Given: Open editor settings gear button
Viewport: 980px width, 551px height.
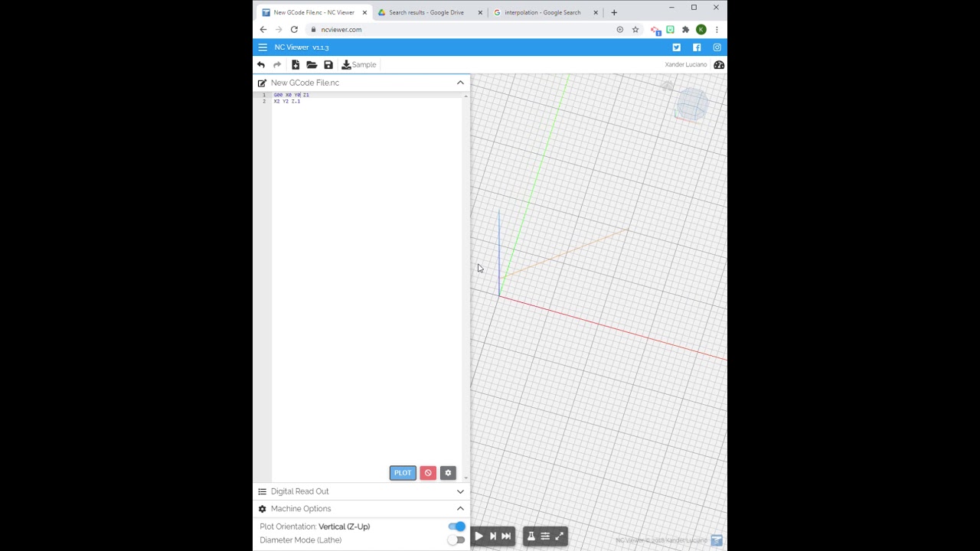Looking at the screenshot, I should [x=449, y=473].
